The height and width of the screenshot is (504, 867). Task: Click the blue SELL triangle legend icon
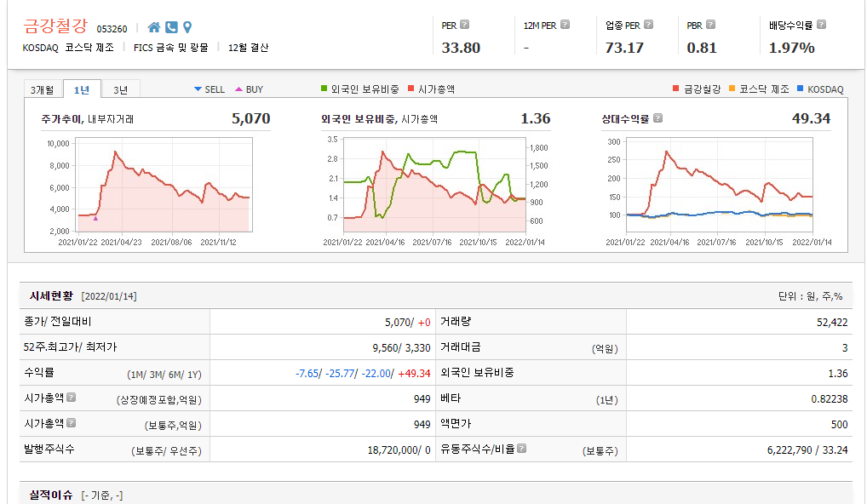198,89
